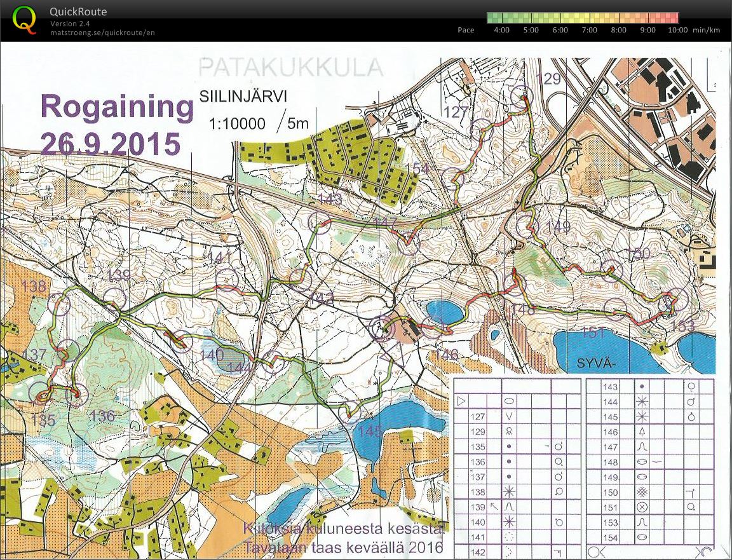Viewport: 732px width, 560px height.
Task: Click the SIILINJÄRVI map label
Action: click(243, 97)
